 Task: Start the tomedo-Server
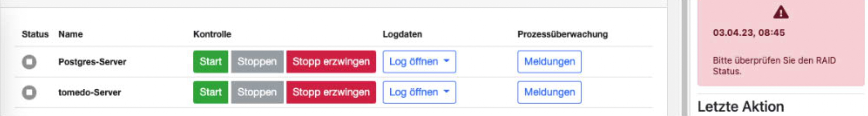coord(211,92)
